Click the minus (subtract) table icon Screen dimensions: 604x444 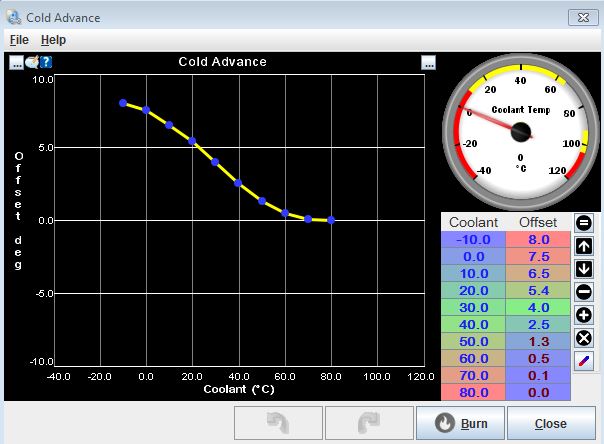pos(585,292)
